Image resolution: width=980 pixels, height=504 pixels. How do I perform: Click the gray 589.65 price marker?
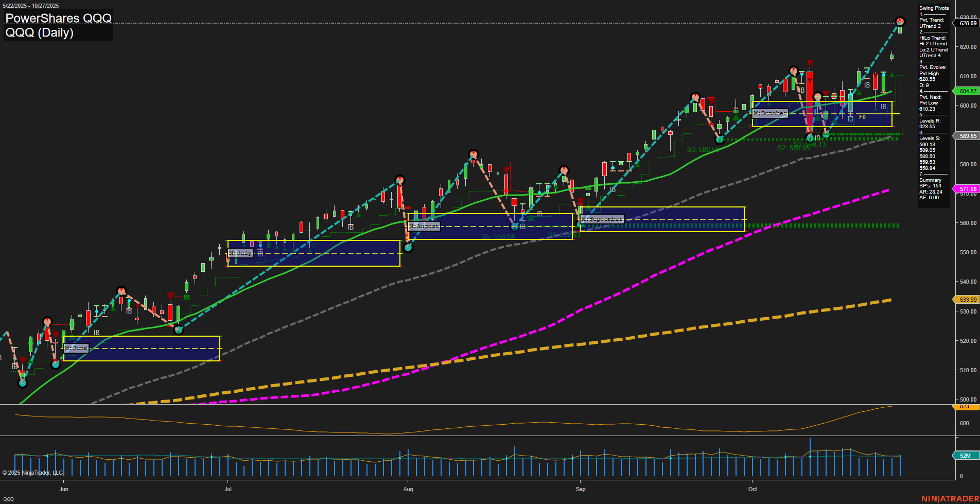point(967,136)
